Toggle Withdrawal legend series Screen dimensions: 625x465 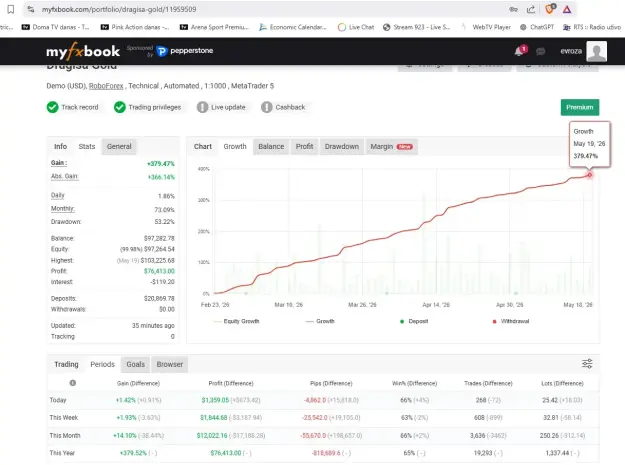[511, 321]
